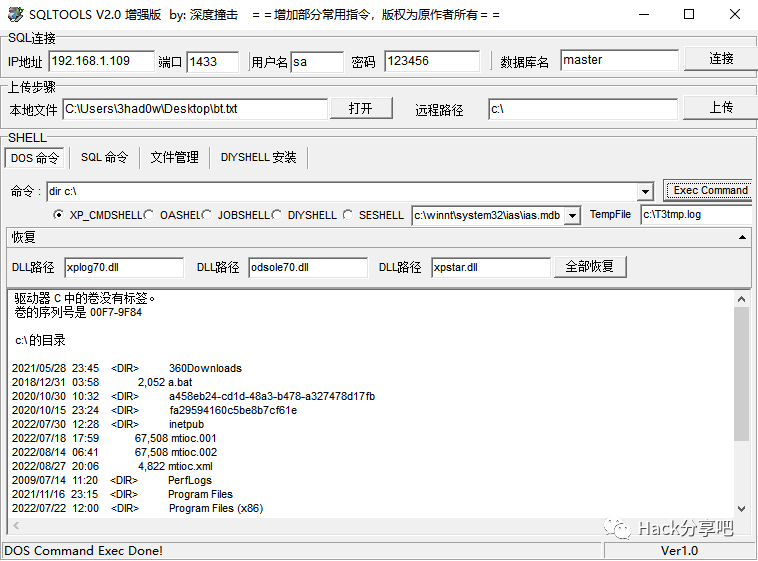The image size is (758, 561).
Task: Go to the 文件管理 tab
Action: [175, 157]
